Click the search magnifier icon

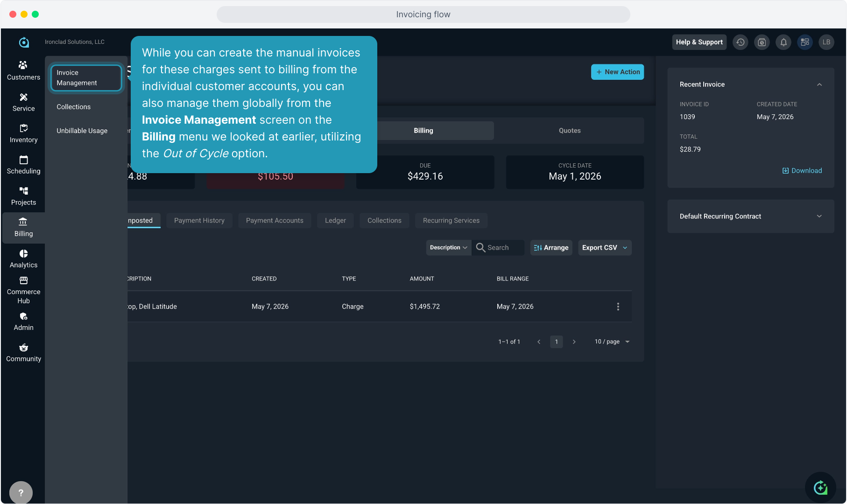click(480, 247)
